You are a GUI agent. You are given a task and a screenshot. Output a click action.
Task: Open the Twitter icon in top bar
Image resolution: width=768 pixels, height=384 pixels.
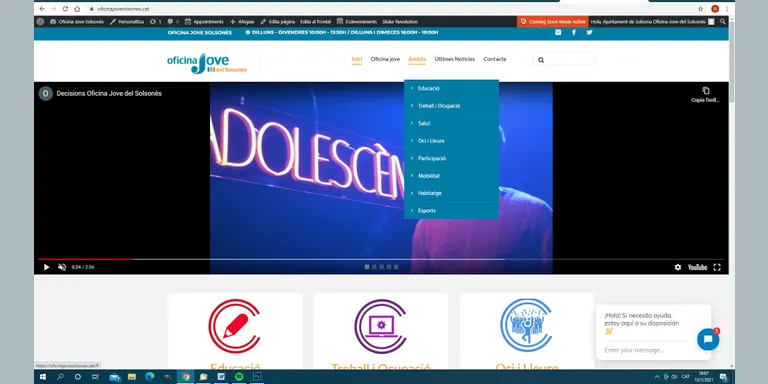click(x=589, y=32)
